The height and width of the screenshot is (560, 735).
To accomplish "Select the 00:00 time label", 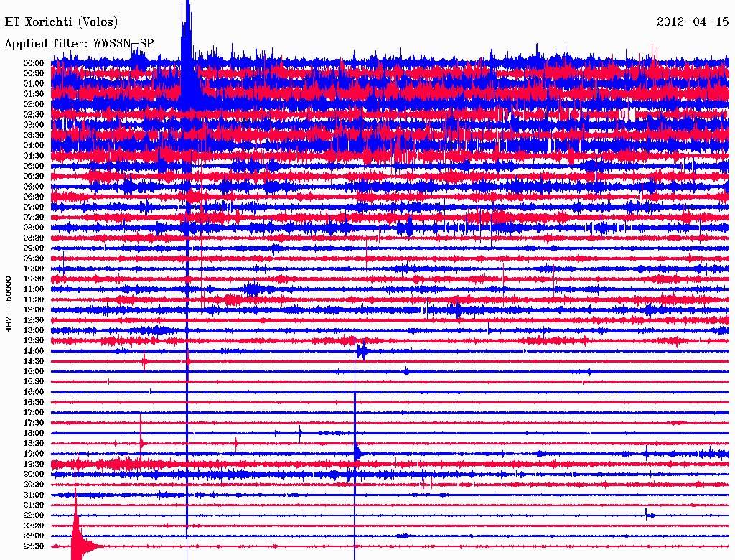I will tap(34, 63).
